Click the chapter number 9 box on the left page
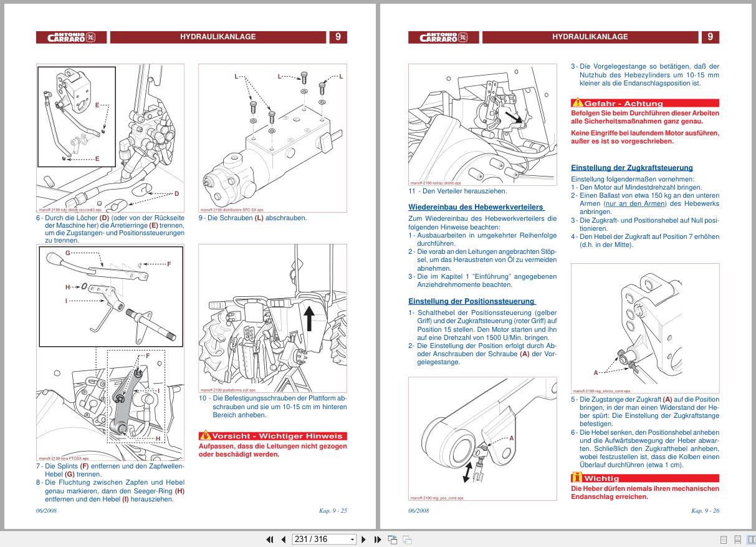 pos(338,37)
